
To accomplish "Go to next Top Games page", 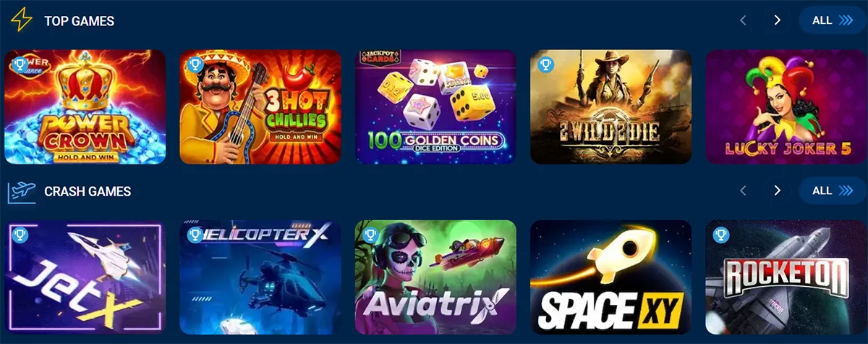I will tap(778, 20).
